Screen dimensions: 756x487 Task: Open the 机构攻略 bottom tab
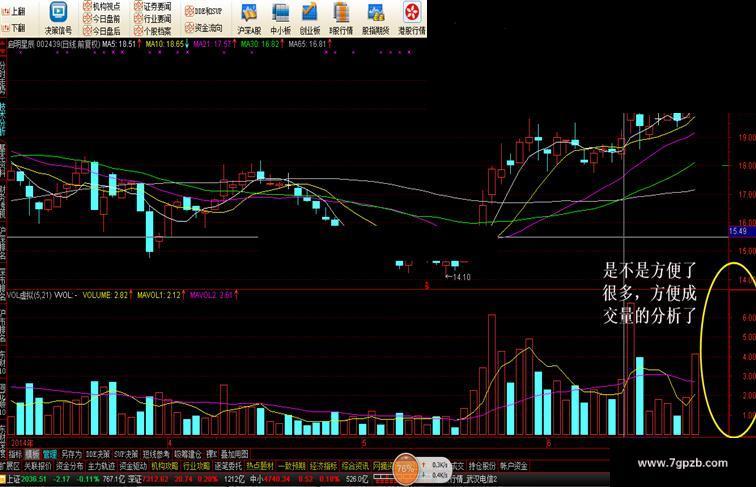(165, 466)
